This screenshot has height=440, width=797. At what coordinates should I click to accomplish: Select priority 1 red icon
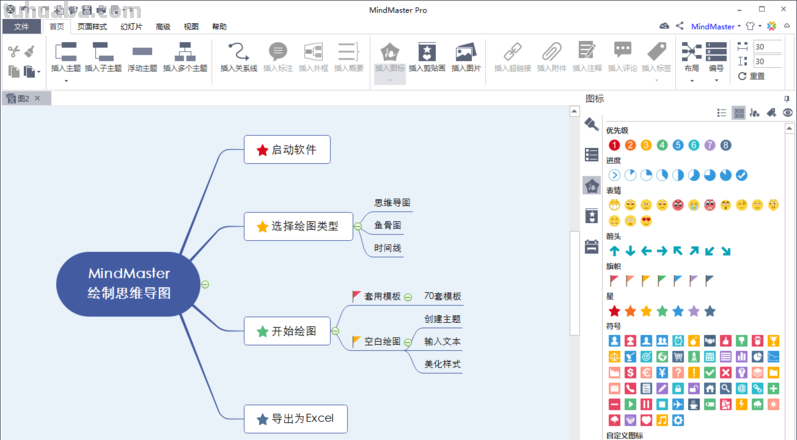pos(614,145)
